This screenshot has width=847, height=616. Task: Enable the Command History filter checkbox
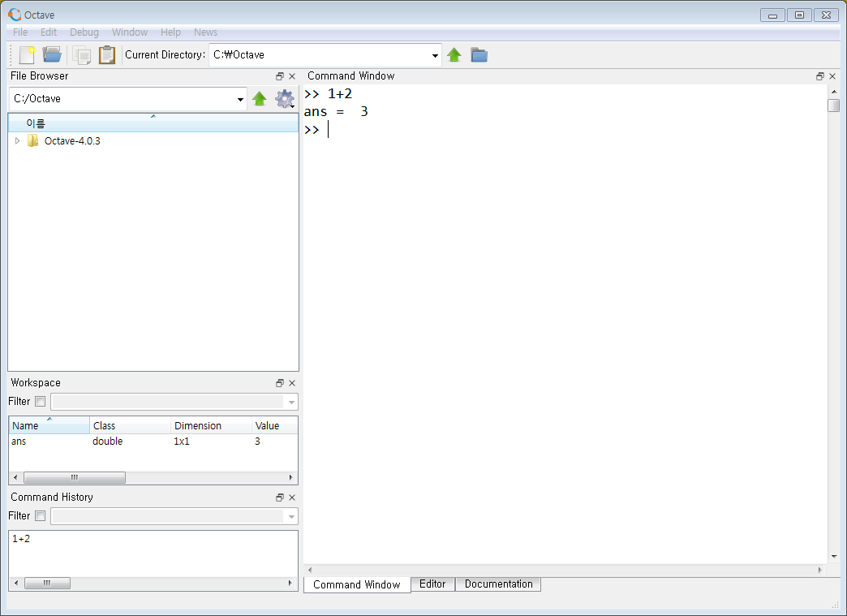click(40, 516)
